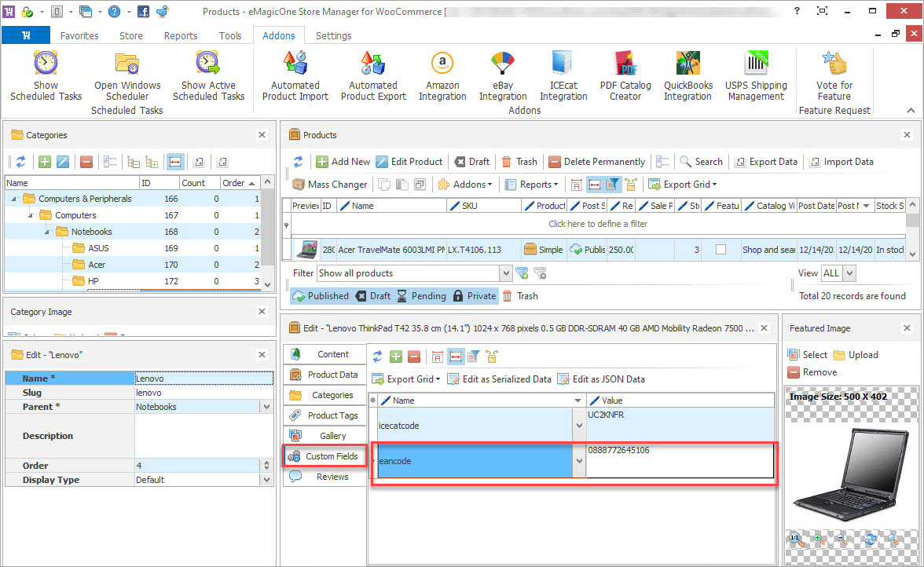Refresh the Products grid
Screen dimensions: 924x567
(x=299, y=161)
